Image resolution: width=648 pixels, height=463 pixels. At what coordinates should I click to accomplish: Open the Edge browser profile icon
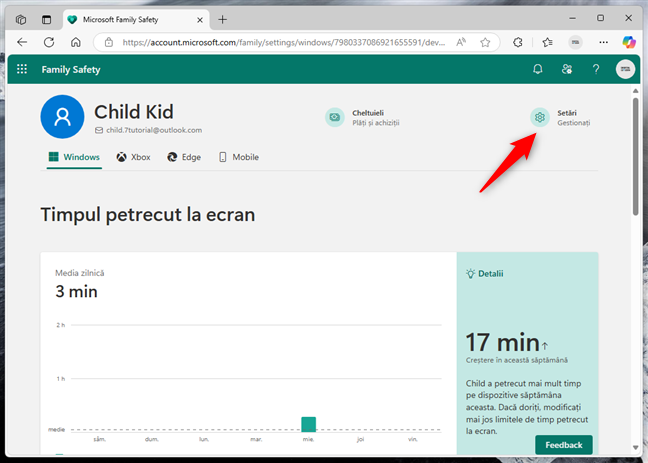pos(575,42)
